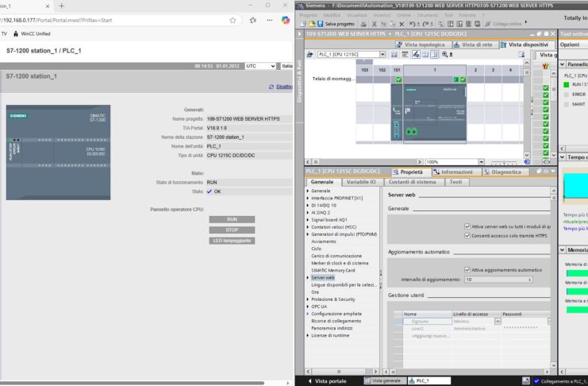Click the Collega online toolbar item
588x386 pixels.
(x=503, y=24)
